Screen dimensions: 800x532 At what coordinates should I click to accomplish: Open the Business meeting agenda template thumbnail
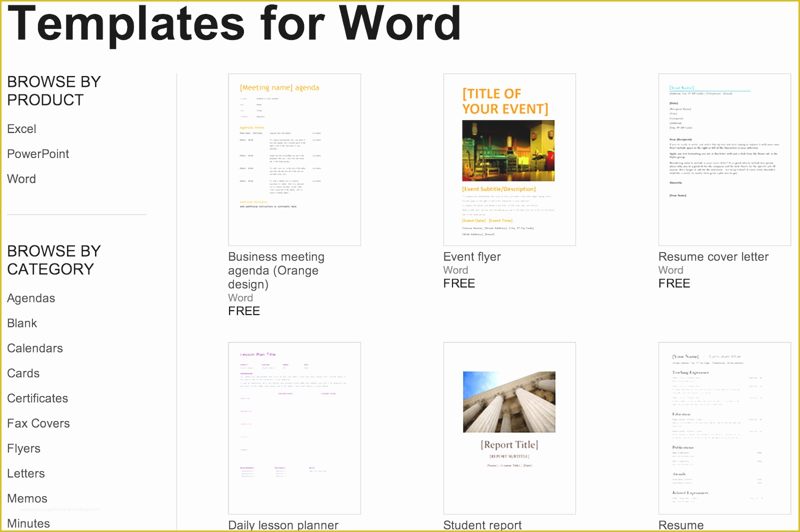click(x=294, y=159)
